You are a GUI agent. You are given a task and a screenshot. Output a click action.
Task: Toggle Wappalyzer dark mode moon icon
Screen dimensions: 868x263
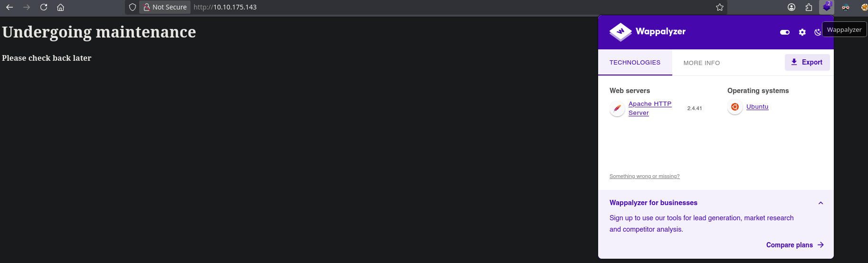[x=818, y=32]
